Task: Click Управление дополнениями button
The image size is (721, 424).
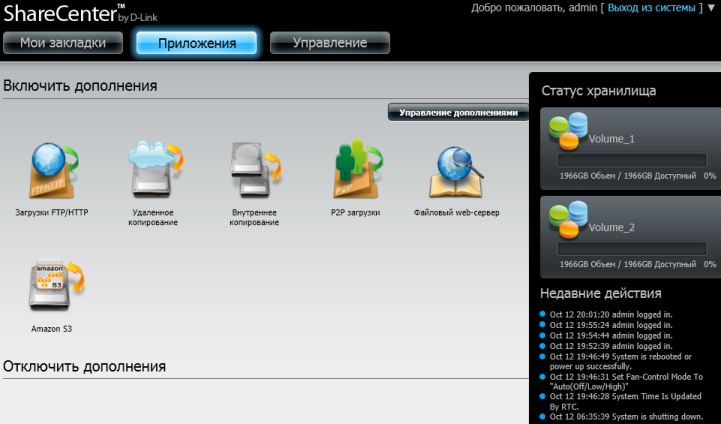Action: click(458, 112)
